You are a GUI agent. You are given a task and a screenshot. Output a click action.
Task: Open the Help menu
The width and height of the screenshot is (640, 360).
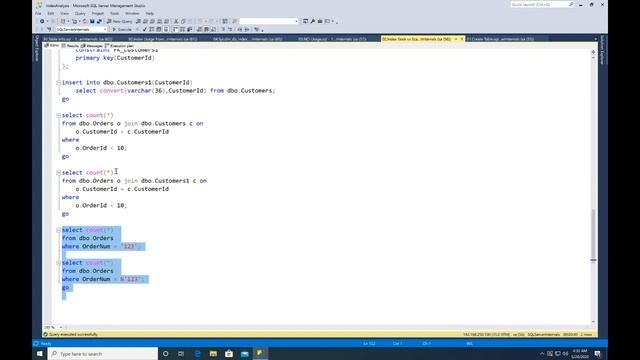pos(150,13)
